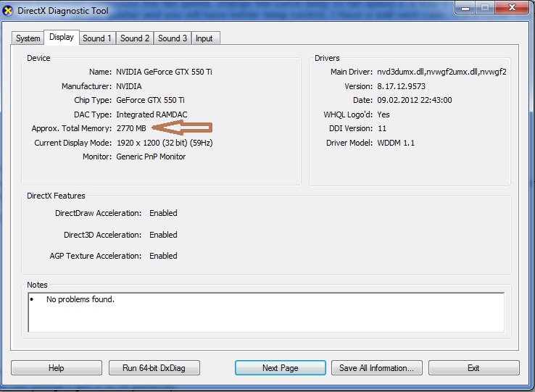This screenshot has height=392, width=535.
Task: Go to the Sound 3 tab
Action: point(173,38)
